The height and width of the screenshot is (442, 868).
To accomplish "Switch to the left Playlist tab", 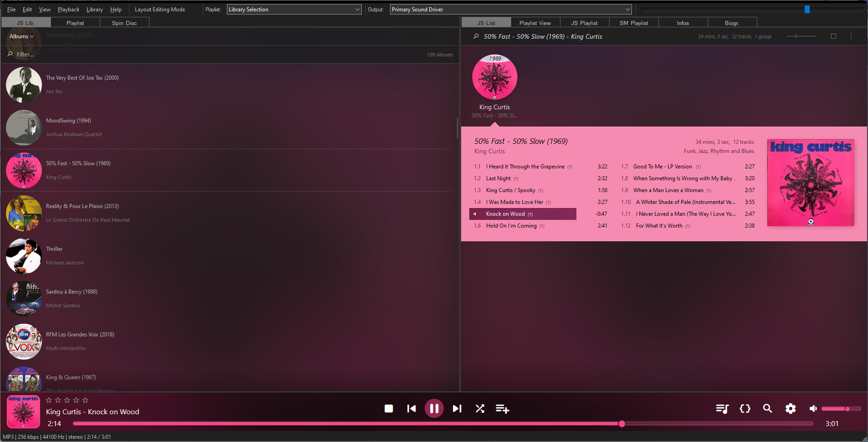I will pyautogui.click(x=75, y=23).
